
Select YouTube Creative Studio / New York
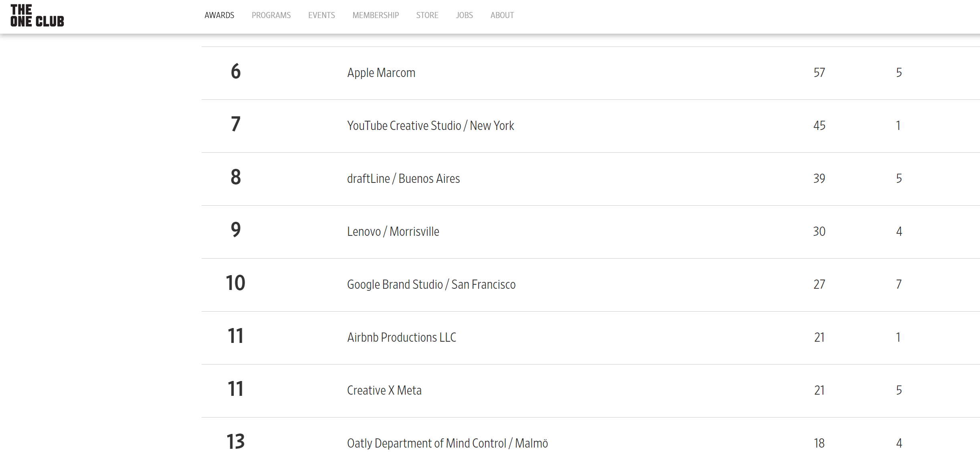tap(430, 126)
